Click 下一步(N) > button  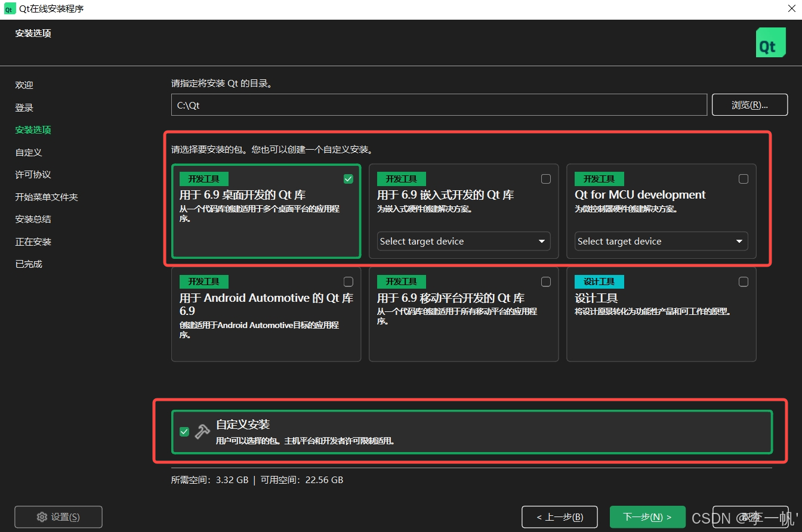(x=647, y=517)
